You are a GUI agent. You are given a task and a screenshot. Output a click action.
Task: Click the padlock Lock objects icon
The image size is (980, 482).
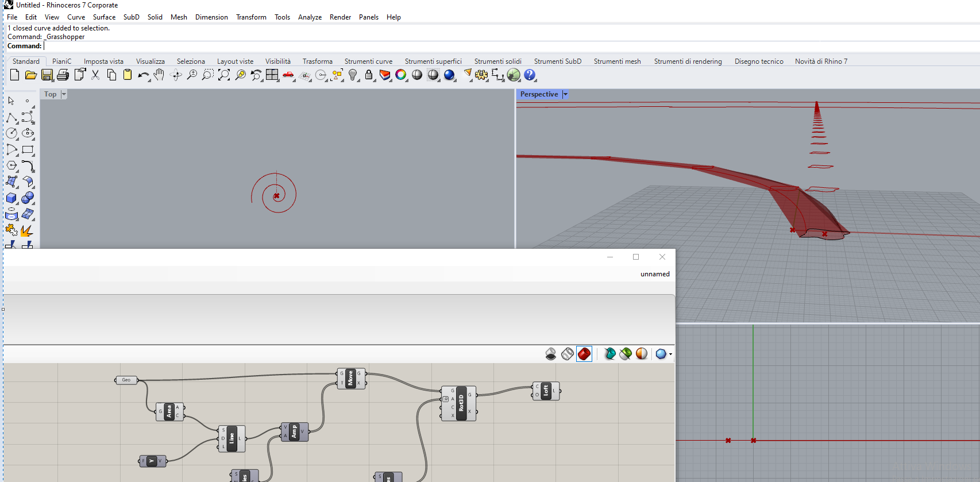tap(369, 75)
